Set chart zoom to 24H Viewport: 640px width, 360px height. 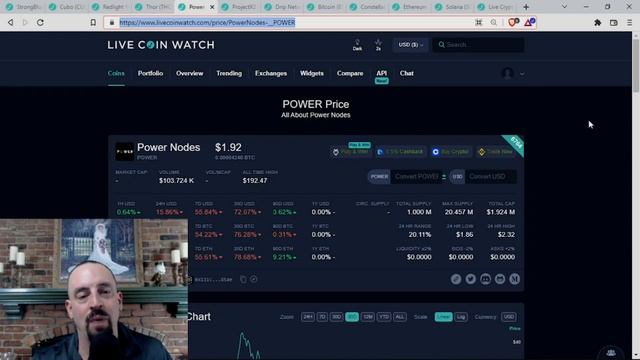pyautogui.click(x=308, y=317)
